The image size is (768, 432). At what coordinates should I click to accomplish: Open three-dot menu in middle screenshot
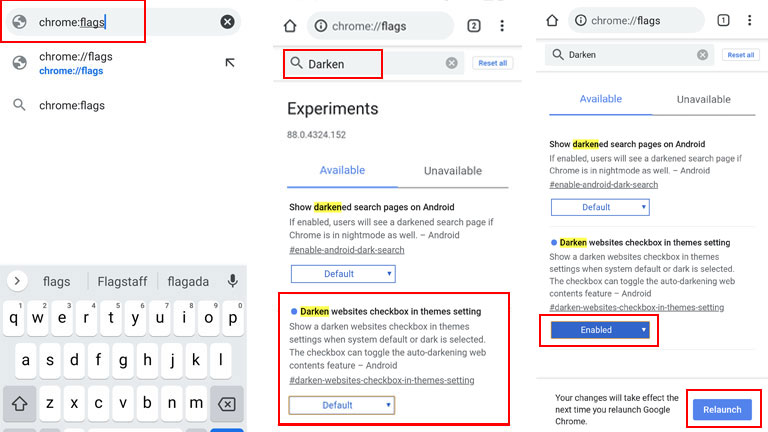(502, 26)
